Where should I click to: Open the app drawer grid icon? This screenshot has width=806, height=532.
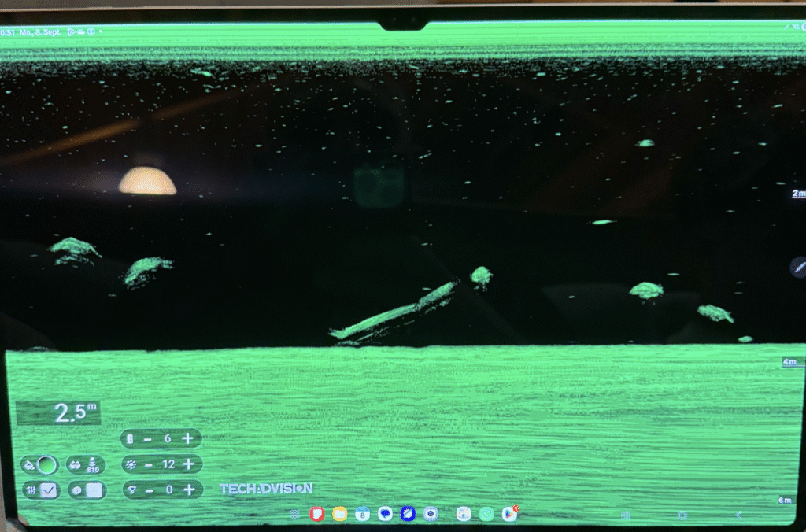click(295, 514)
